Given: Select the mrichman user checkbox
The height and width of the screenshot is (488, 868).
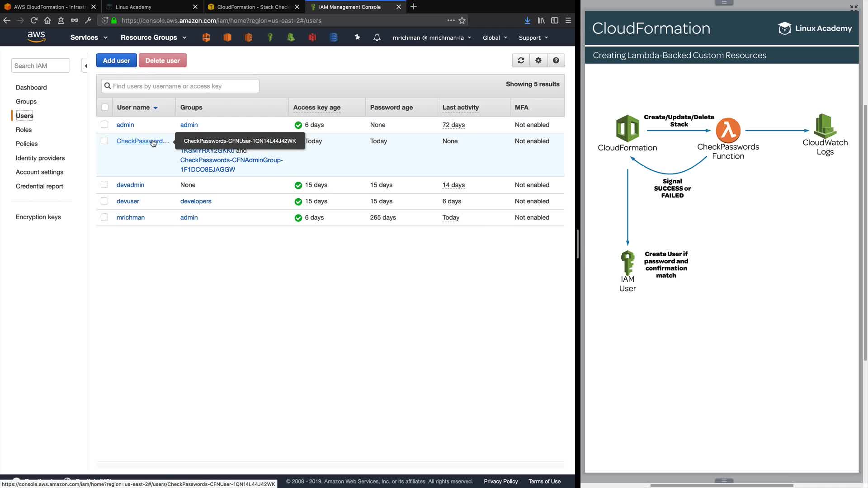Looking at the screenshot, I should 104,217.
